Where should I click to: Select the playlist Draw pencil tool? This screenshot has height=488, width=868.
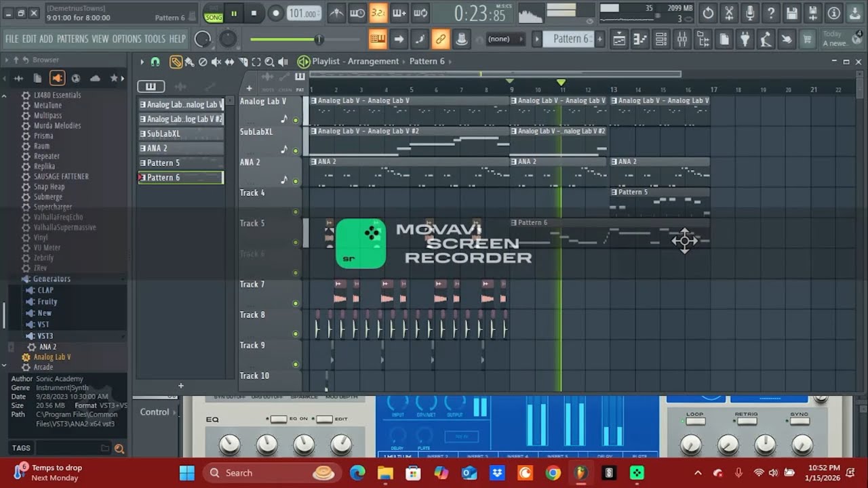(x=176, y=62)
